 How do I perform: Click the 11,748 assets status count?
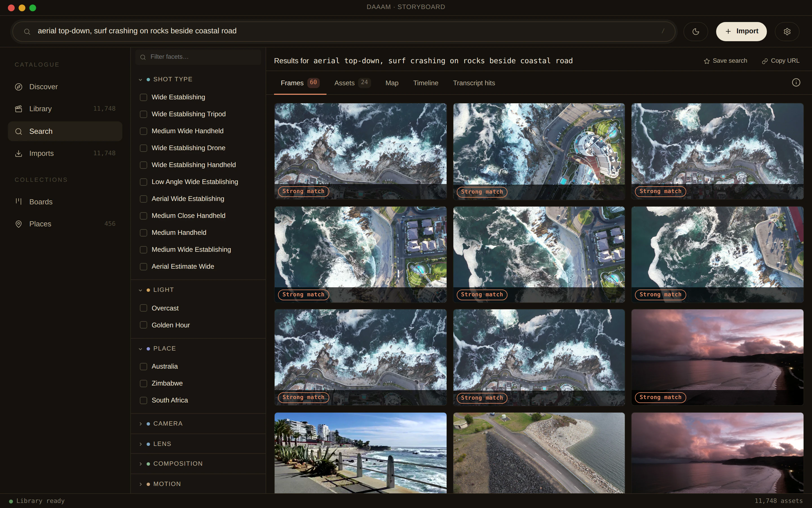click(x=778, y=501)
